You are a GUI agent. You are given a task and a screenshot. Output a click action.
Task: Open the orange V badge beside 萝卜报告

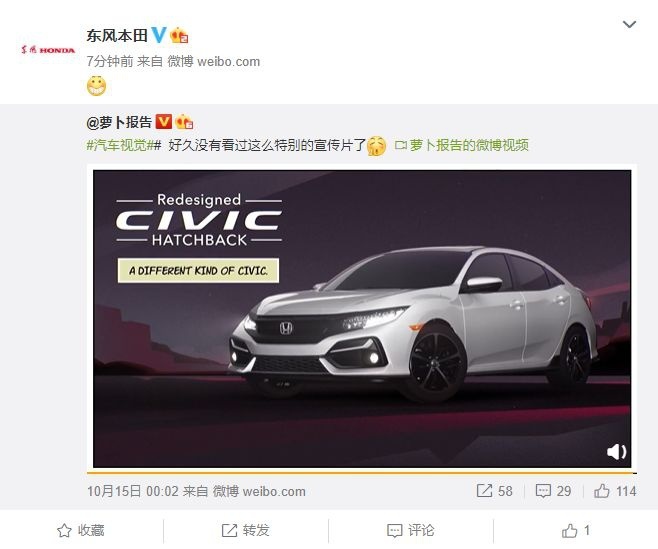(x=164, y=122)
